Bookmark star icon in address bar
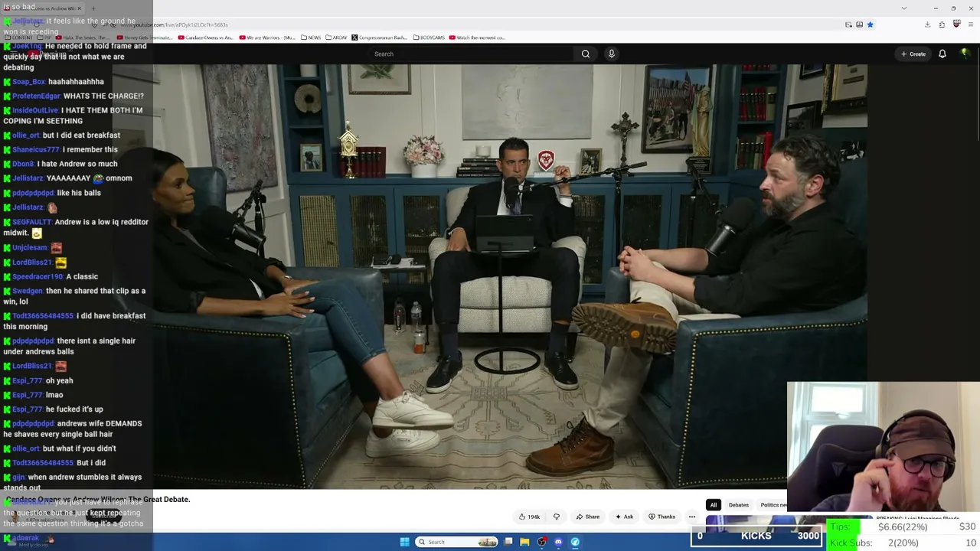Image resolution: width=980 pixels, height=551 pixels. (870, 24)
